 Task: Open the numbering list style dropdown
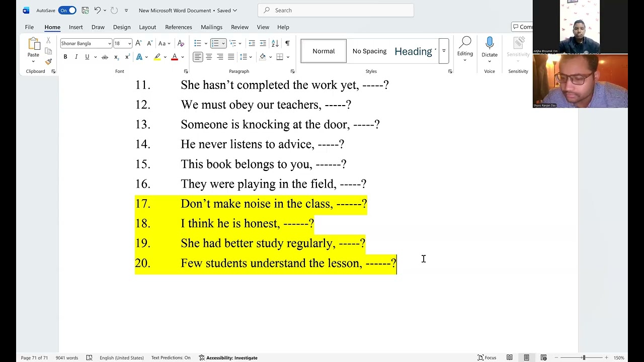pyautogui.click(x=223, y=43)
